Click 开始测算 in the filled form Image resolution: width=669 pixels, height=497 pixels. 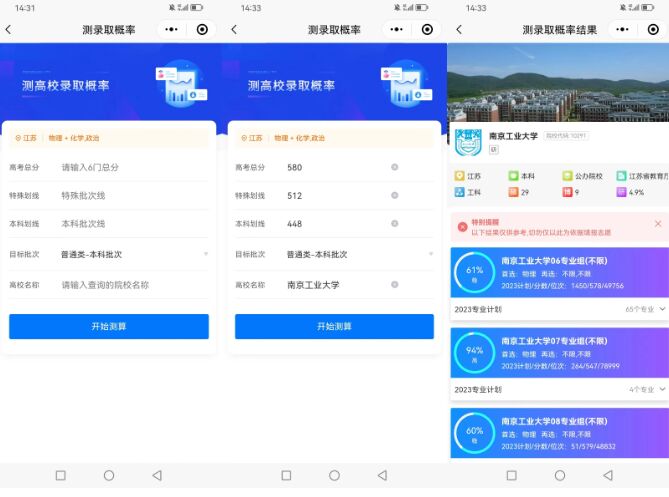[x=335, y=327]
